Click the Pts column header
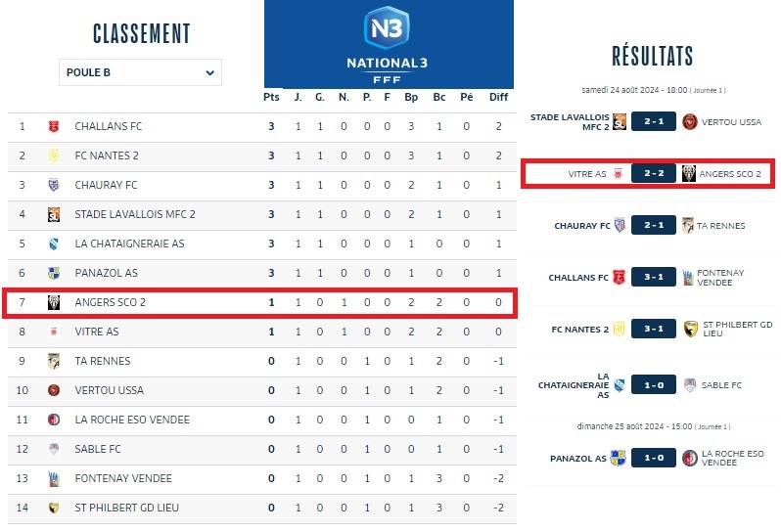Screen dimensions: 781x532 [x=271, y=97]
